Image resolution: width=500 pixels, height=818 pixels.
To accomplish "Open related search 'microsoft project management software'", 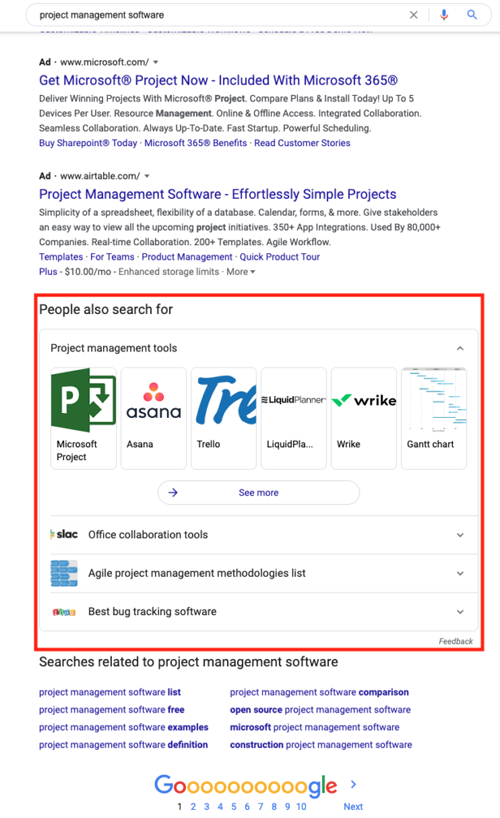I will (315, 727).
